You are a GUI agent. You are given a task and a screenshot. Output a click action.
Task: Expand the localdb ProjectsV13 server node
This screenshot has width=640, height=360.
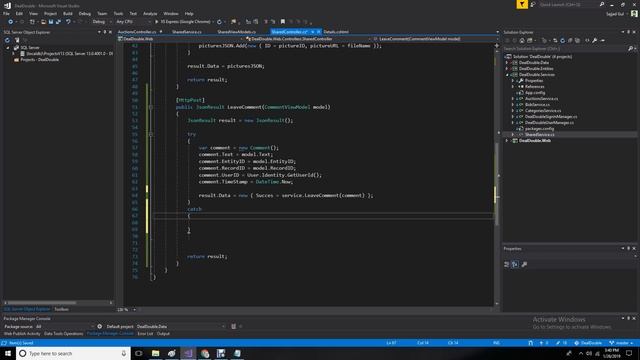pyautogui.click(x=13, y=53)
